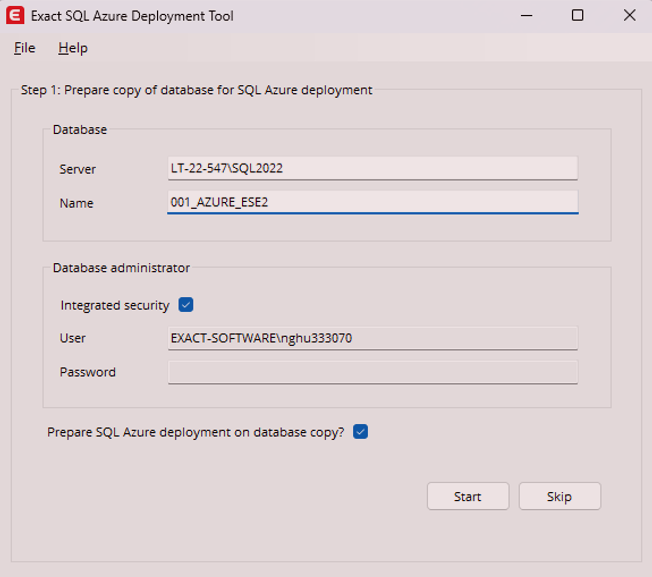Click the Skip button
Viewport: 652px width, 577px height.
click(x=560, y=496)
